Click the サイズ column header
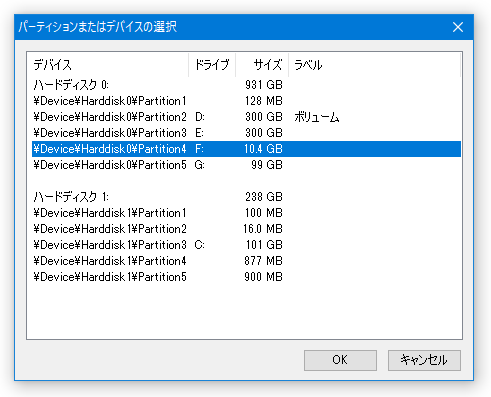491x397 pixels. (x=262, y=65)
